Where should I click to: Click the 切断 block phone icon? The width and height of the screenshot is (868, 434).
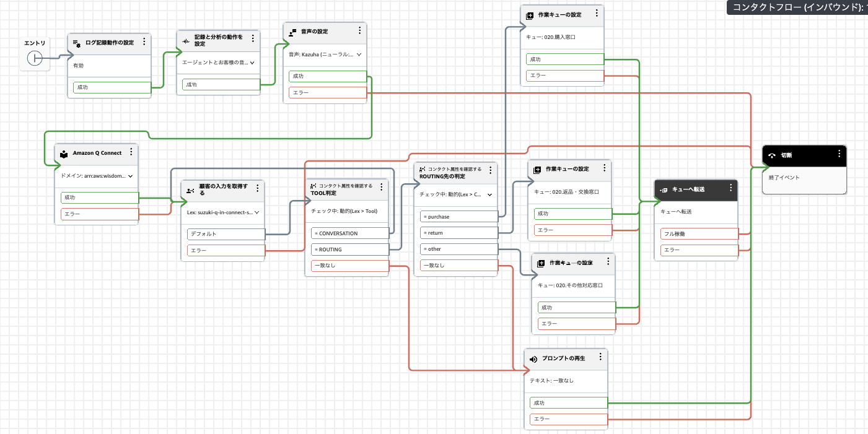771,156
